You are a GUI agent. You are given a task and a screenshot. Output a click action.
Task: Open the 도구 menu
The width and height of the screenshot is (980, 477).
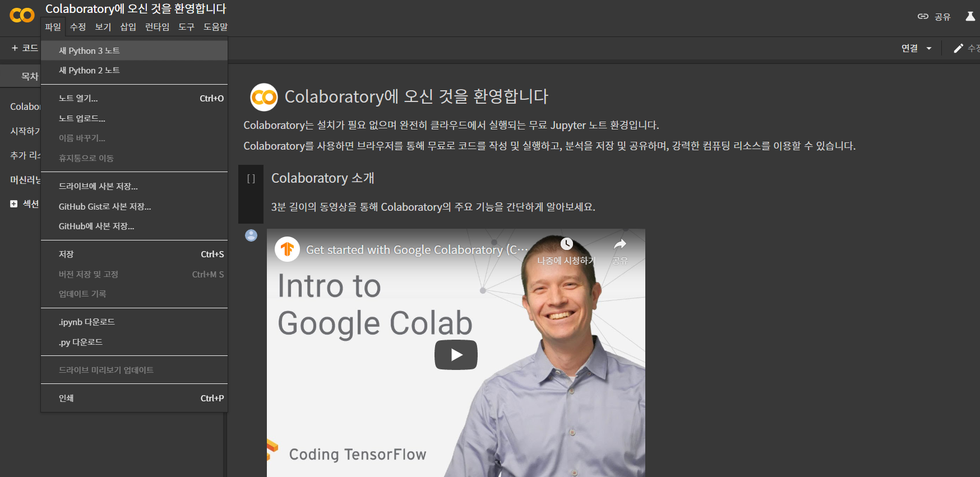pos(187,27)
